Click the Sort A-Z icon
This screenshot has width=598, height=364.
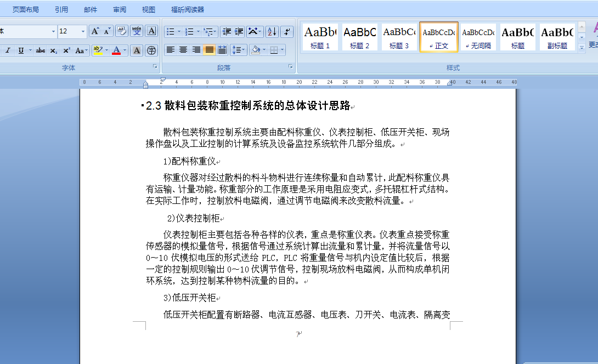point(272,32)
